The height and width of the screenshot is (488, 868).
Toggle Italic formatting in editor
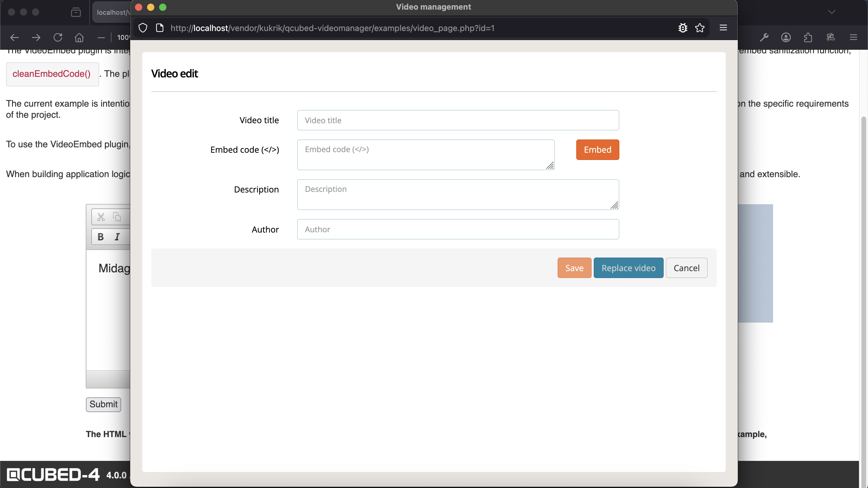point(117,237)
